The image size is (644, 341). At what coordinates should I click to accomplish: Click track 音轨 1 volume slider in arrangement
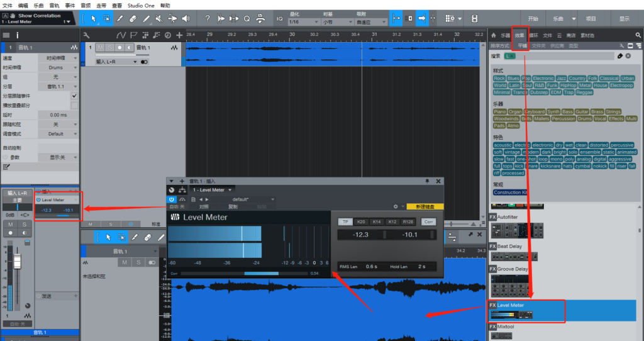[122, 55]
